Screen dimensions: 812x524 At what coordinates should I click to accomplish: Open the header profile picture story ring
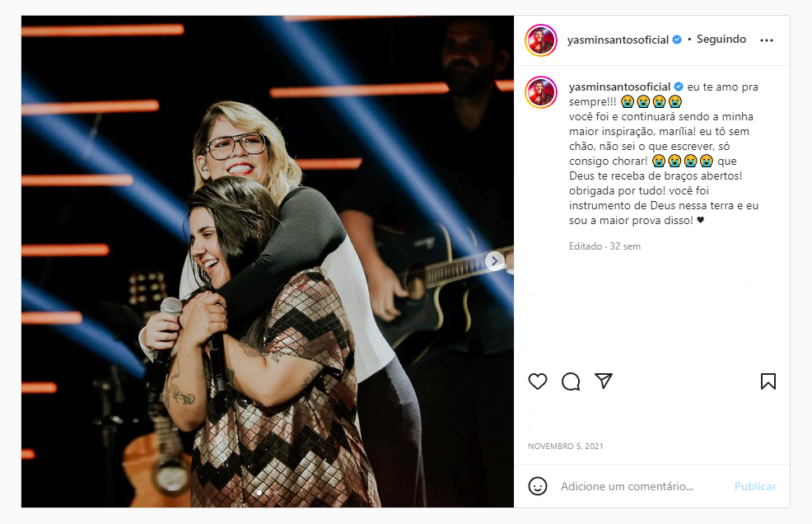(540, 40)
